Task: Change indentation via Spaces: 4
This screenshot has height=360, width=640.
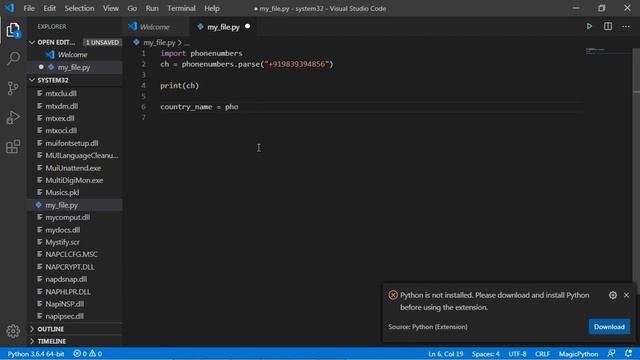Action: click(x=486, y=354)
